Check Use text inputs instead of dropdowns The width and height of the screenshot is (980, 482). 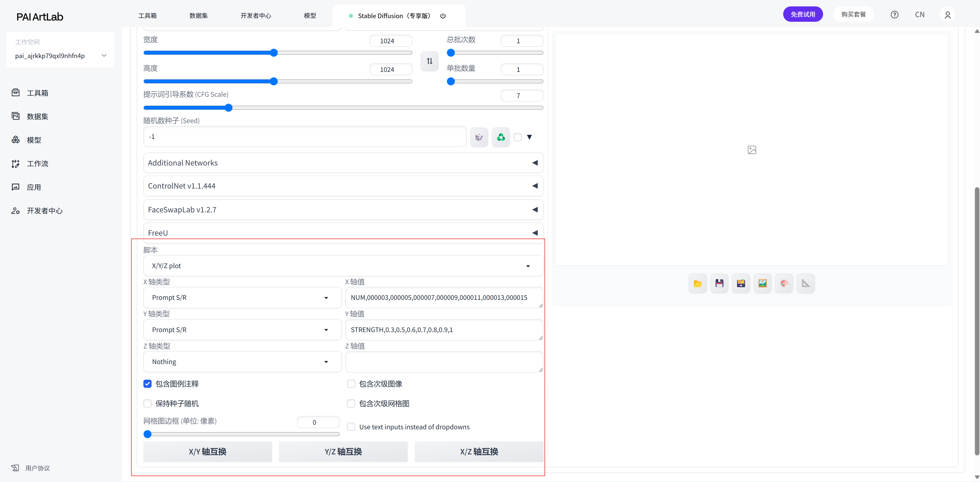351,427
